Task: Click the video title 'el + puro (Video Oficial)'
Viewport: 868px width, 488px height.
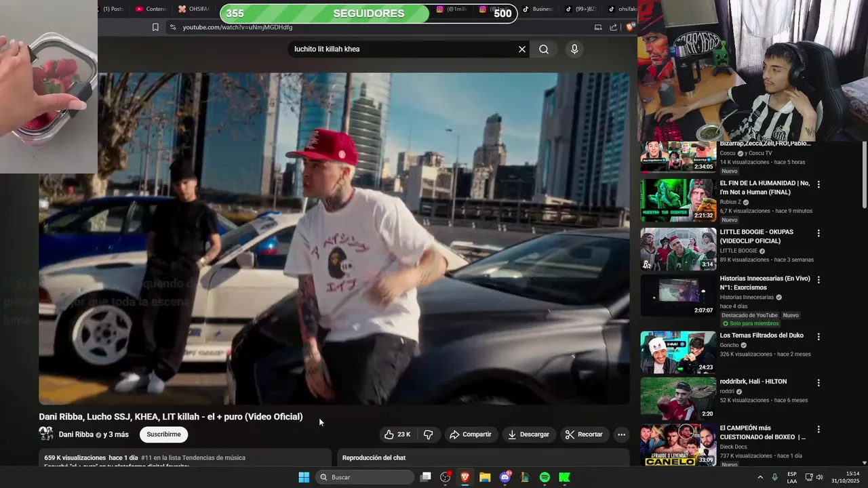Action: [255, 417]
